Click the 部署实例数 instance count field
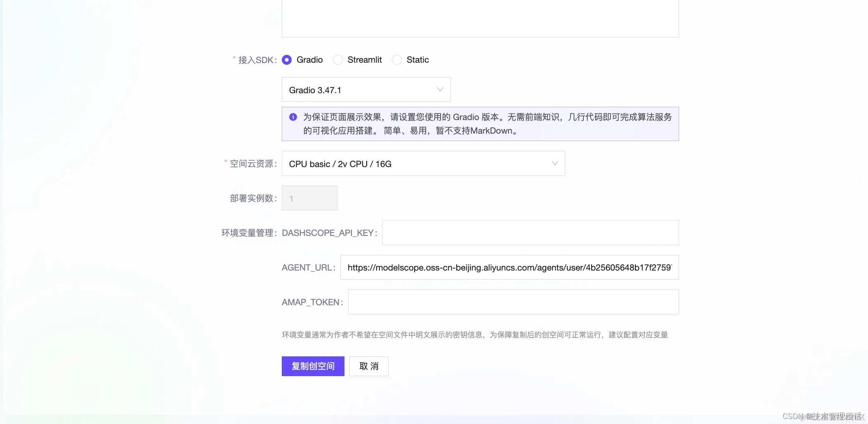Image resolution: width=868 pixels, height=424 pixels. 309,198
